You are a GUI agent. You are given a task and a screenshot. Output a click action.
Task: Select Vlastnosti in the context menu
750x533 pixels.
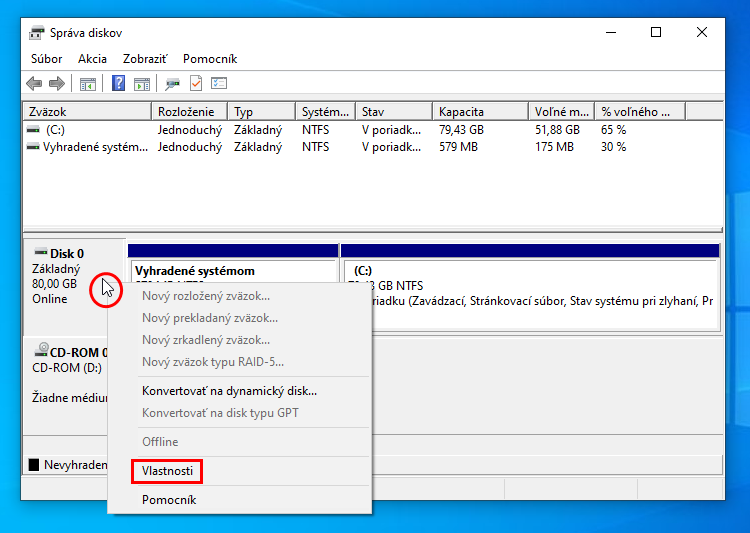[x=167, y=470]
